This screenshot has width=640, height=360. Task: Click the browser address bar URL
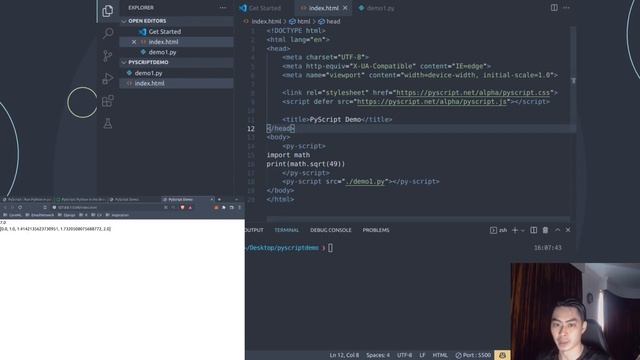77,207
